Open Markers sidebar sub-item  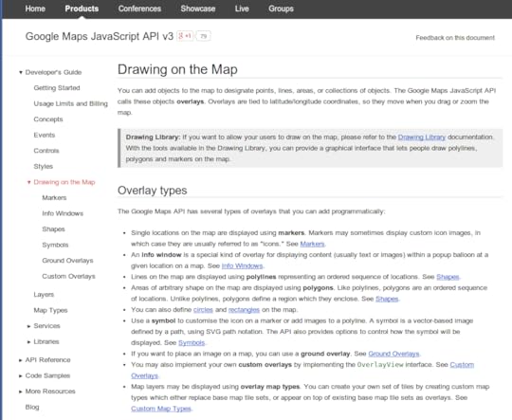[x=54, y=197]
